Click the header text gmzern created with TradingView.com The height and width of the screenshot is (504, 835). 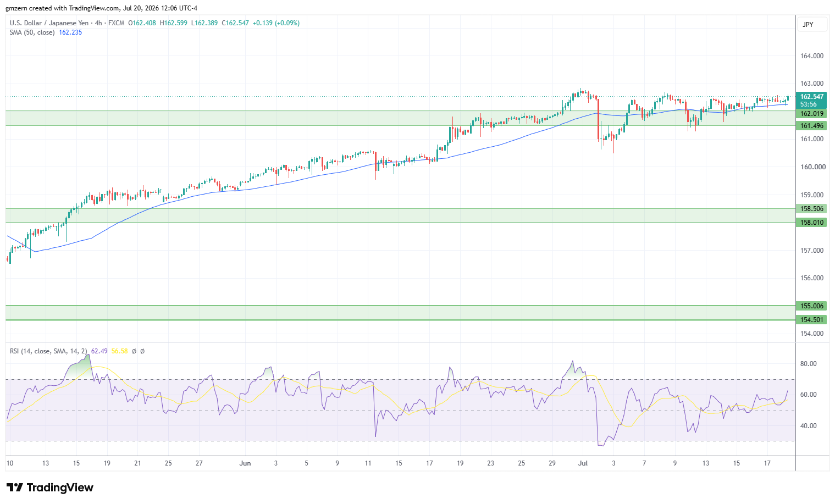coord(62,8)
